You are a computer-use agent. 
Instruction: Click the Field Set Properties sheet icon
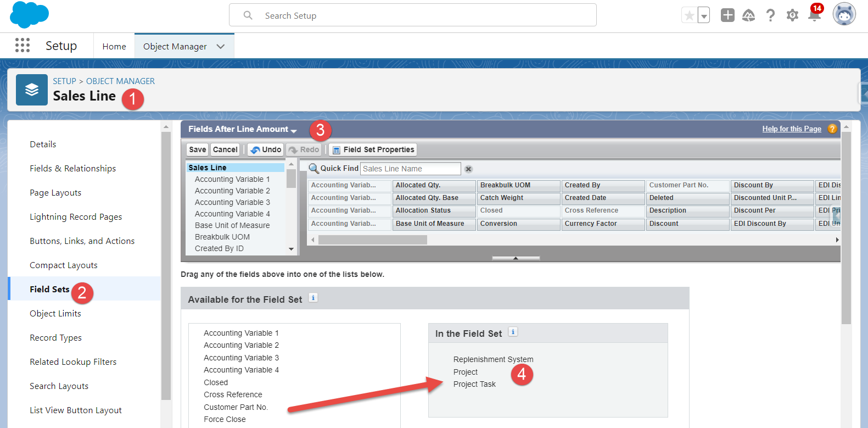[x=337, y=150]
